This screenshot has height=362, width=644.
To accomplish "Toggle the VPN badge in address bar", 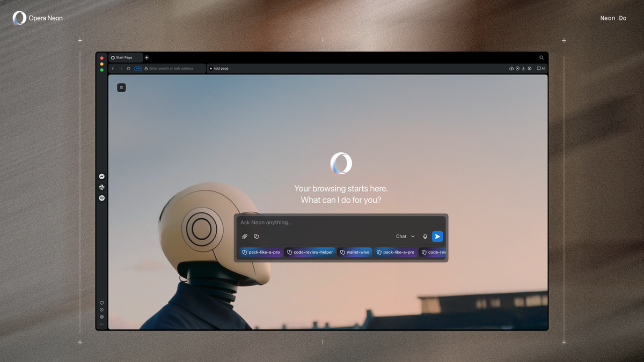I will tap(138, 69).
